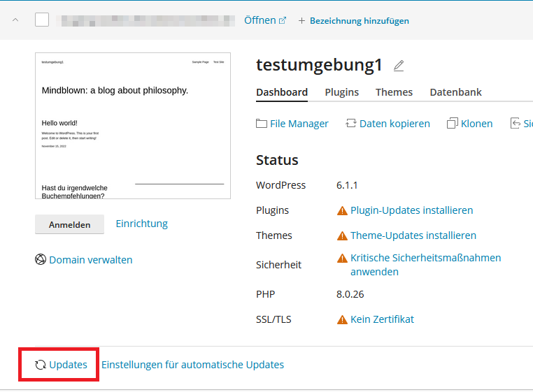
Task: Click the globe icon beside Domain verwalten
Action: [x=41, y=259]
